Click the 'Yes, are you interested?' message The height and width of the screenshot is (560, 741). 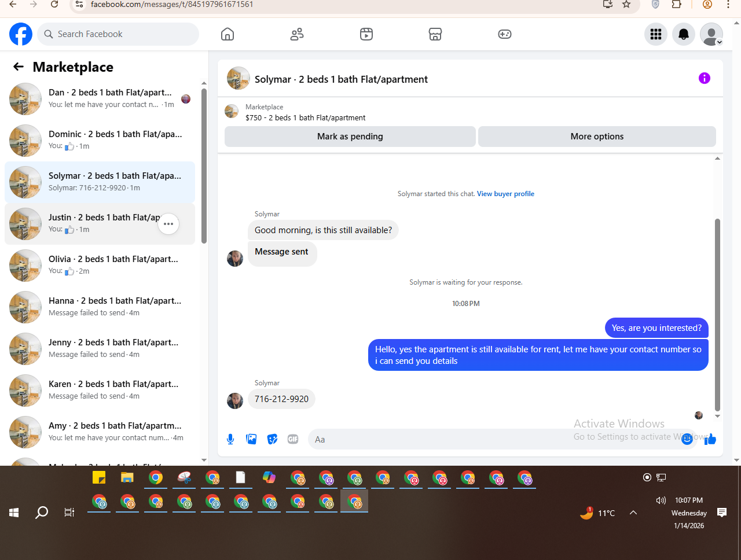tap(656, 327)
